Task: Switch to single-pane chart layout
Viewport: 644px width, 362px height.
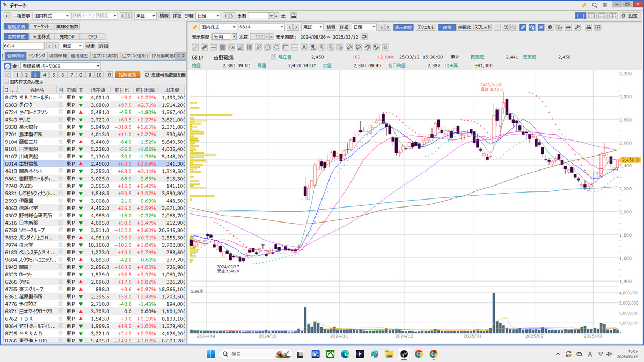Action: 580,16
